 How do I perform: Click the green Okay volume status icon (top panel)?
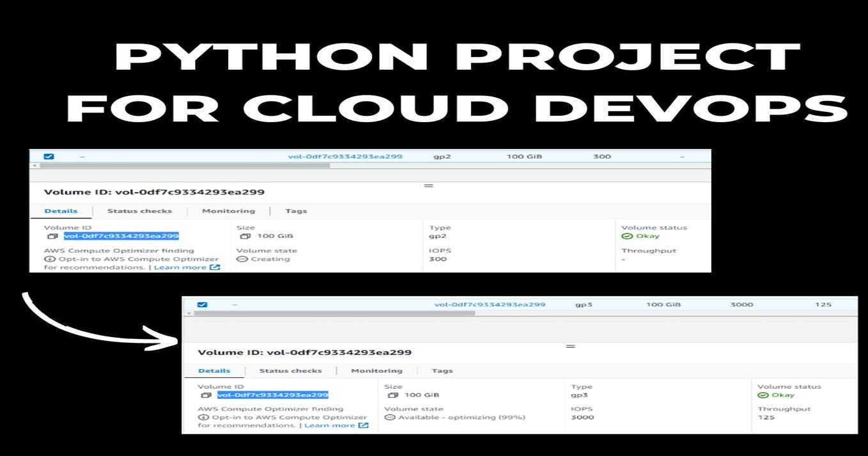pos(628,235)
